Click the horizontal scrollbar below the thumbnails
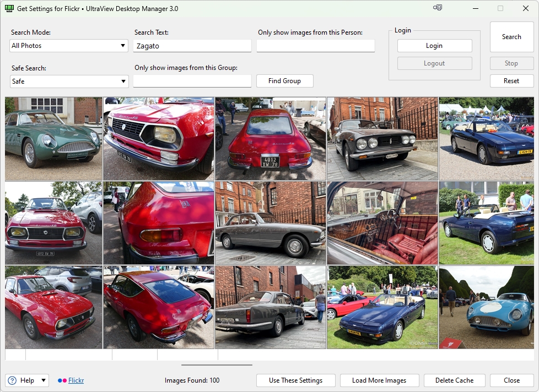This screenshot has width=539, height=392. 217,364
